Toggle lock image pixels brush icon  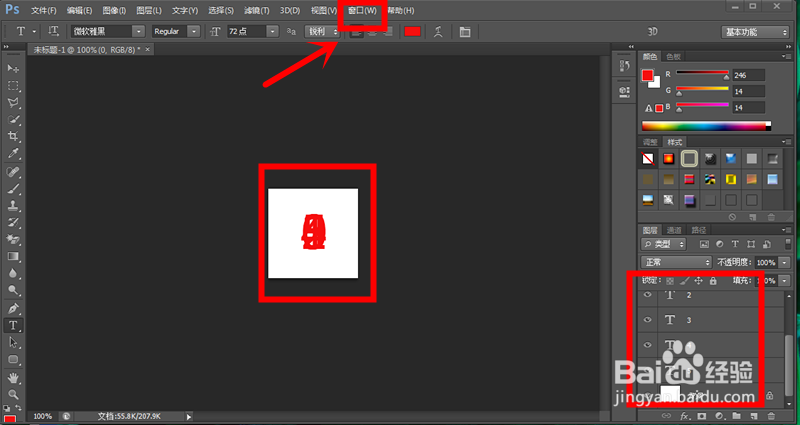pos(685,281)
